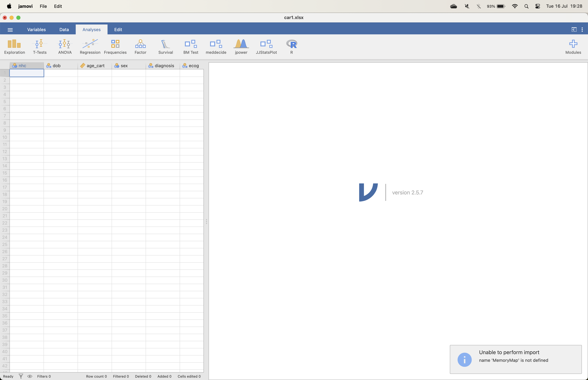Switch to the Data tab

click(x=64, y=30)
